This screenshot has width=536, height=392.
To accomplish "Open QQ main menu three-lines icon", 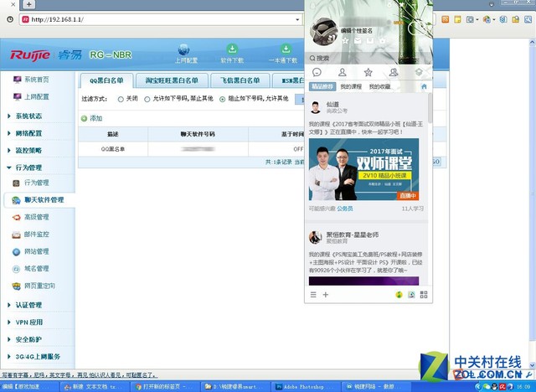I will click(313, 295).
